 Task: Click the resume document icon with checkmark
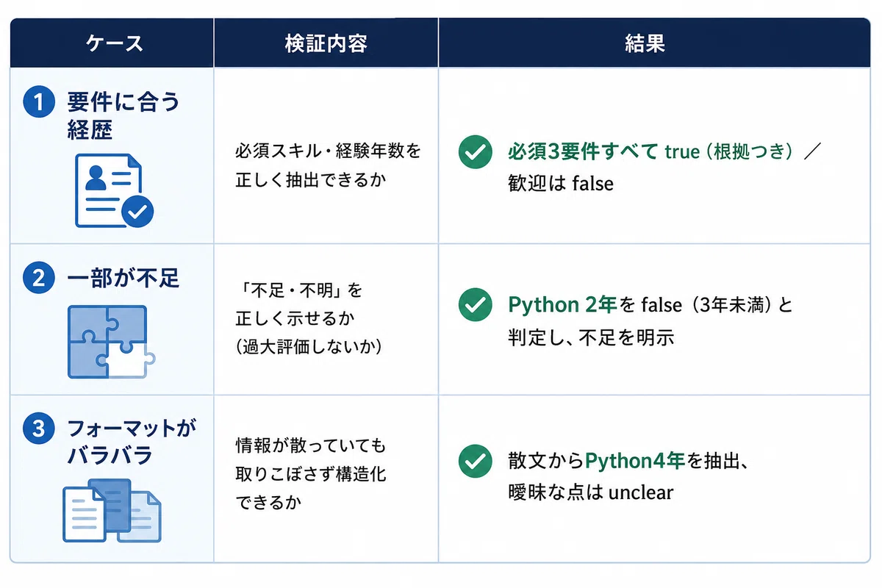coord(115,190)
